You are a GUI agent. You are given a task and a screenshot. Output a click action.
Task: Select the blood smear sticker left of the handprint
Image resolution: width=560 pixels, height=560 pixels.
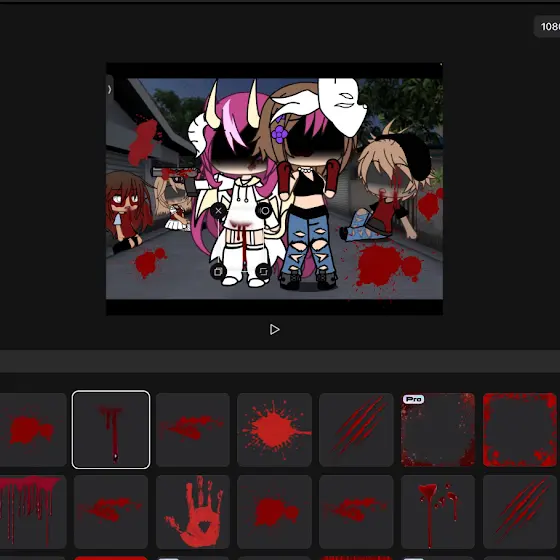click(x=111, y=512)
